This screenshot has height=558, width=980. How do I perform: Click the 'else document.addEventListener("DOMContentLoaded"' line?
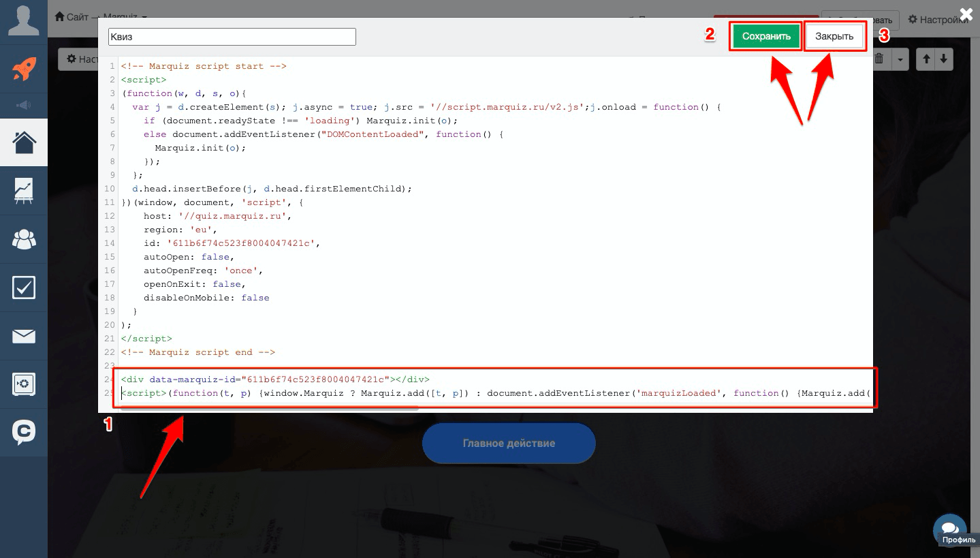(x=323, y=134)
